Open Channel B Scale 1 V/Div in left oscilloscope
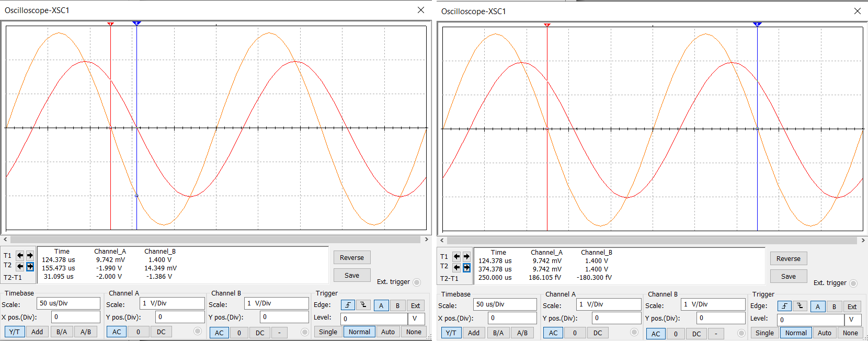 coord(277,303)
